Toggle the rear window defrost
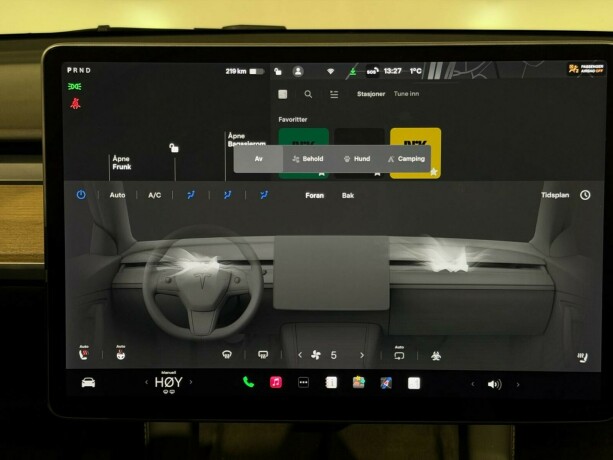Screen dimensions: 613x460 coord(263,355)
